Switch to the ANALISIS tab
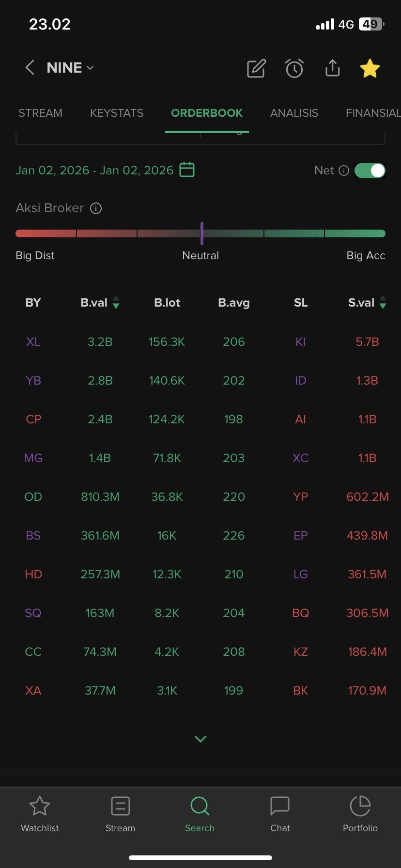The width and height of the screenshot is (401, 868). click(294, 113)
